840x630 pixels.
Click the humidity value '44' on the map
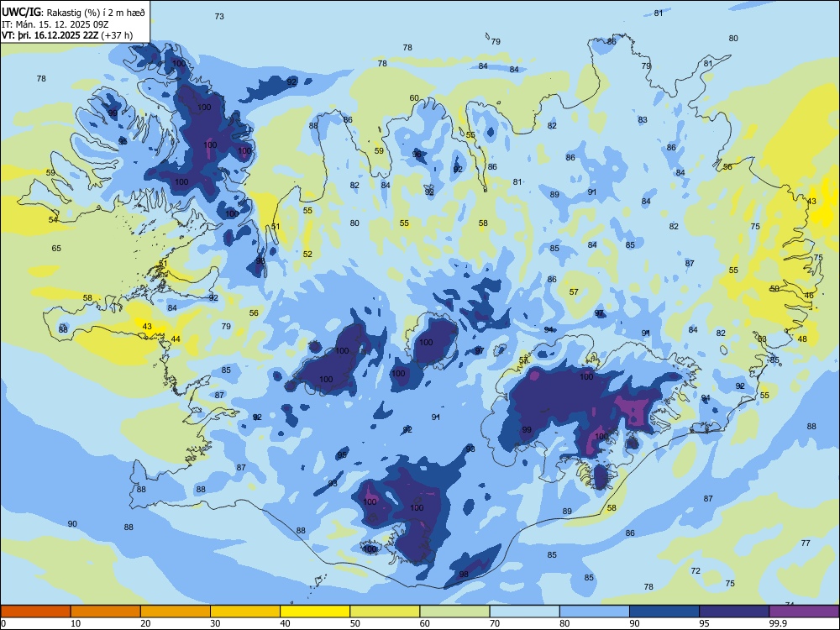tap(176, 339)
